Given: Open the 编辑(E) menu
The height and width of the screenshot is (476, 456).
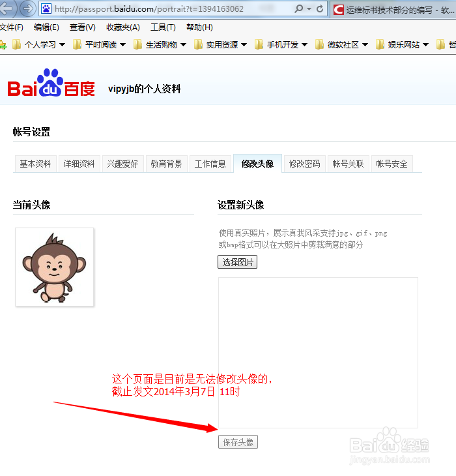Looking at the screenshot, I should pos(46,27).
